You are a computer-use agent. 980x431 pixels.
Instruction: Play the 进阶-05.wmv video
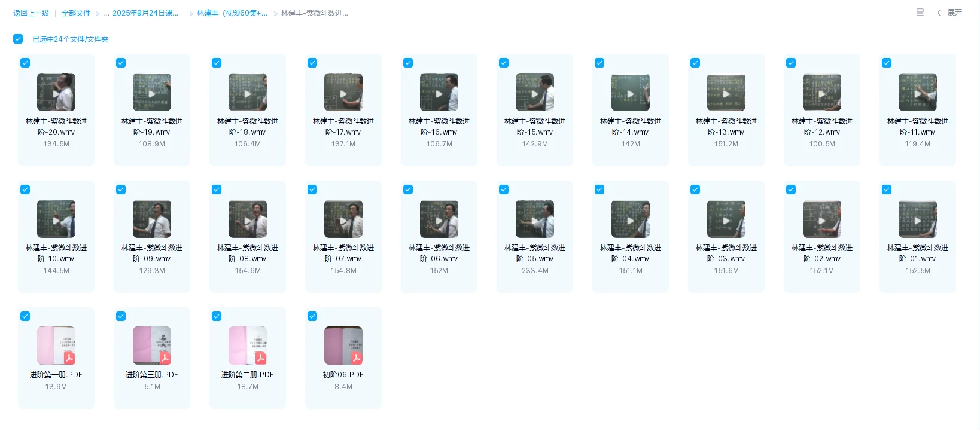click(x=535, y=219)
